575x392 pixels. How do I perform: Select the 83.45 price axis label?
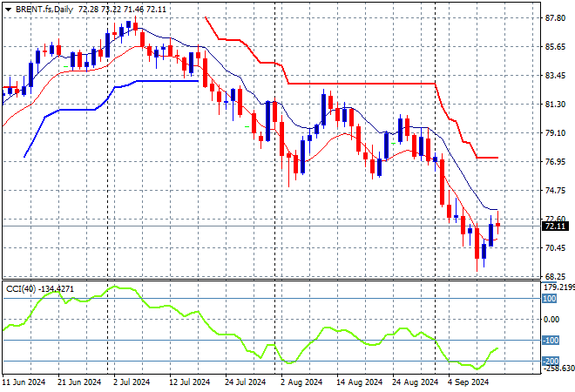point(555,76)
